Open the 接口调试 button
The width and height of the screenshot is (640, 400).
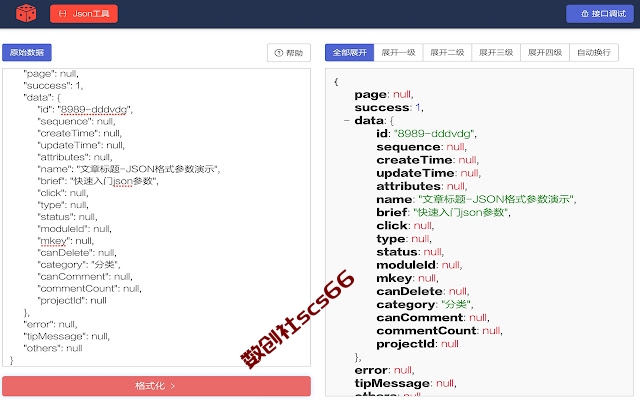point(600,14)
